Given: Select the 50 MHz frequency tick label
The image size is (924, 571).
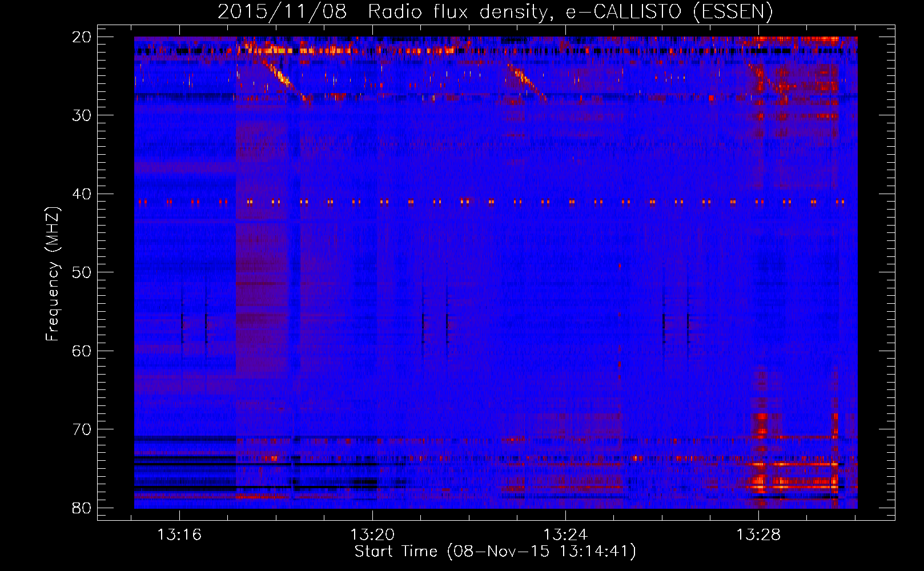Looking at the screenshot, I should pyautogui.click(x=82, y=272).
